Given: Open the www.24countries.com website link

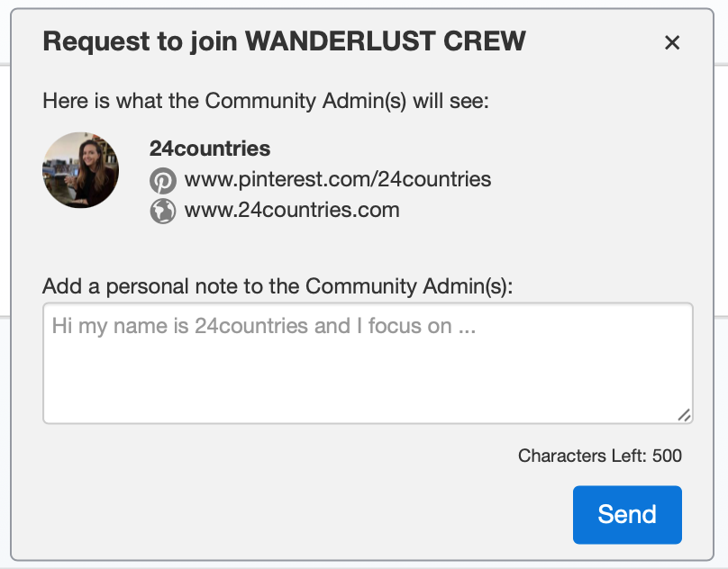Looking at the screenshot, I should point(292,210).
